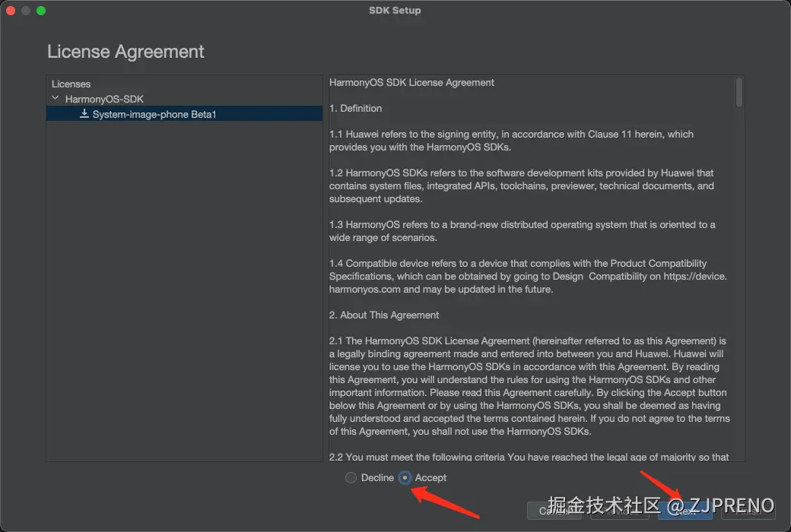Click the HarmonyOS SDK License Agreement title line
This screenshot has width=791, height=532.
pos(411,82)
